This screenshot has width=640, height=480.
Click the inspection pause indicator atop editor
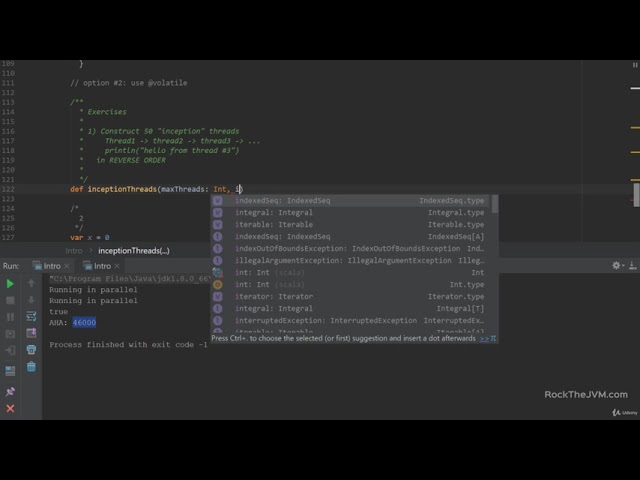pos(635,65)
